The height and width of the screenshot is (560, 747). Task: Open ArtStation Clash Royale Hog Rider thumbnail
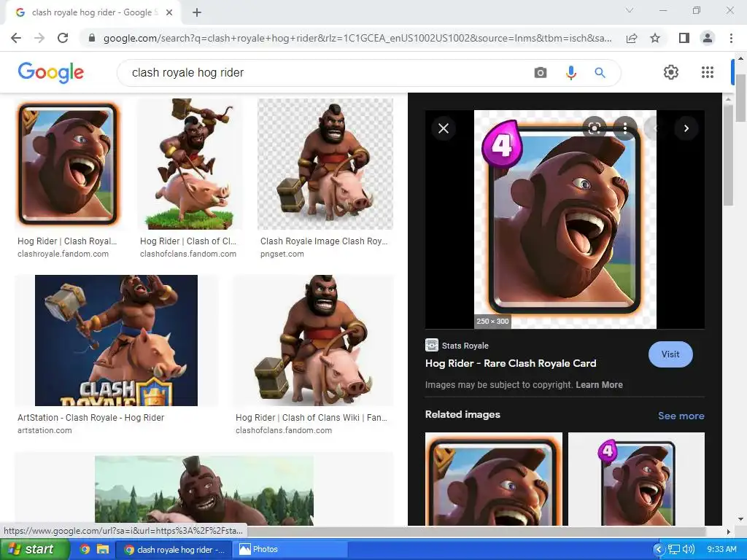click(116, 341)
